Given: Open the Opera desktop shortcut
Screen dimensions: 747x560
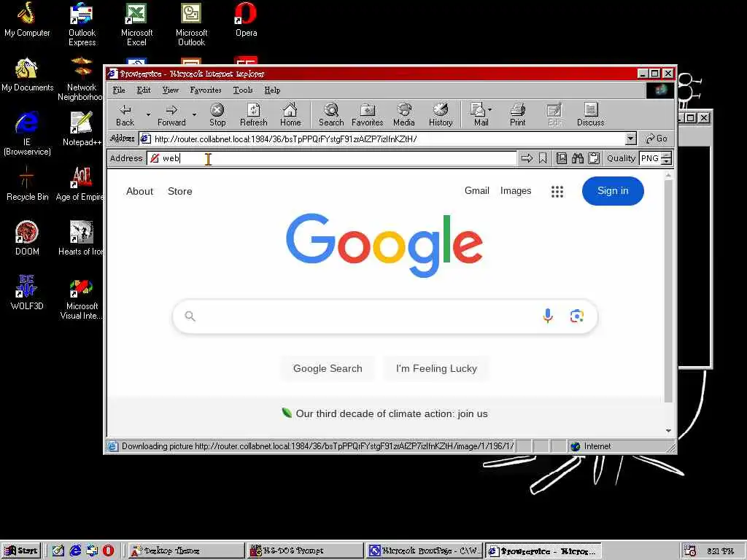Looking at the screenshot, I should coord(246,20).
